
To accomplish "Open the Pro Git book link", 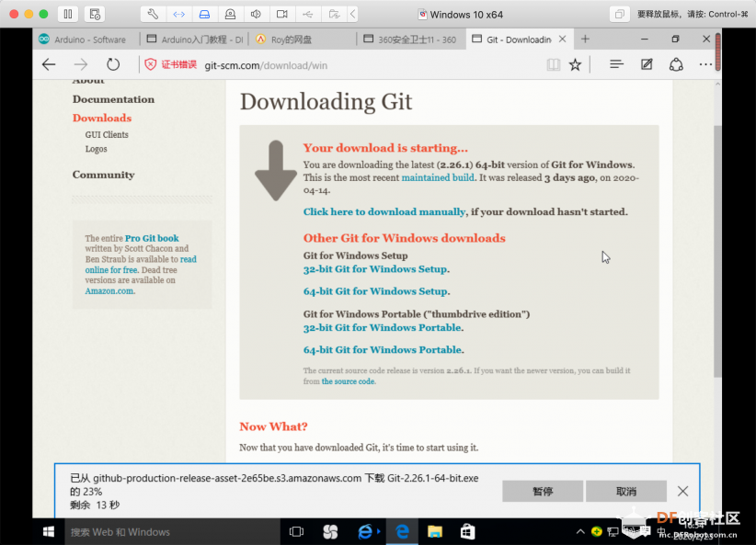I will [x=152, y=238].
